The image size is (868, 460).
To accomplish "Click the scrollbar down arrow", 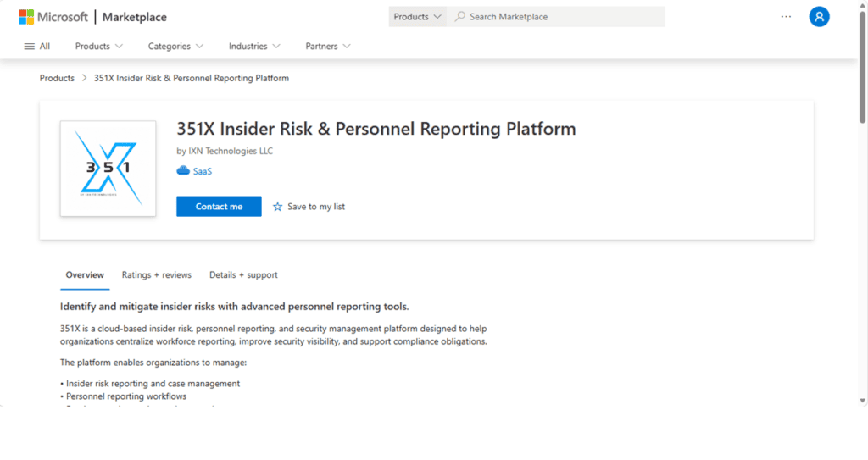I will [x=862, y=401].
